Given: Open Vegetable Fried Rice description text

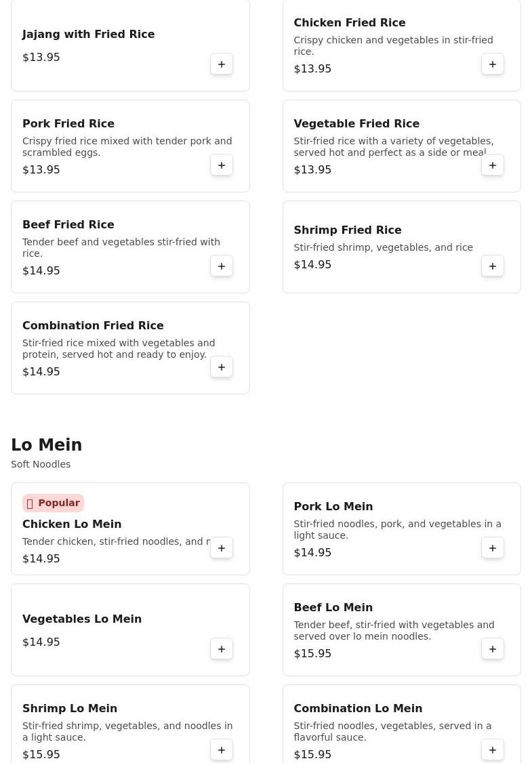Looking at the screenshot, I should coord(393,146).
